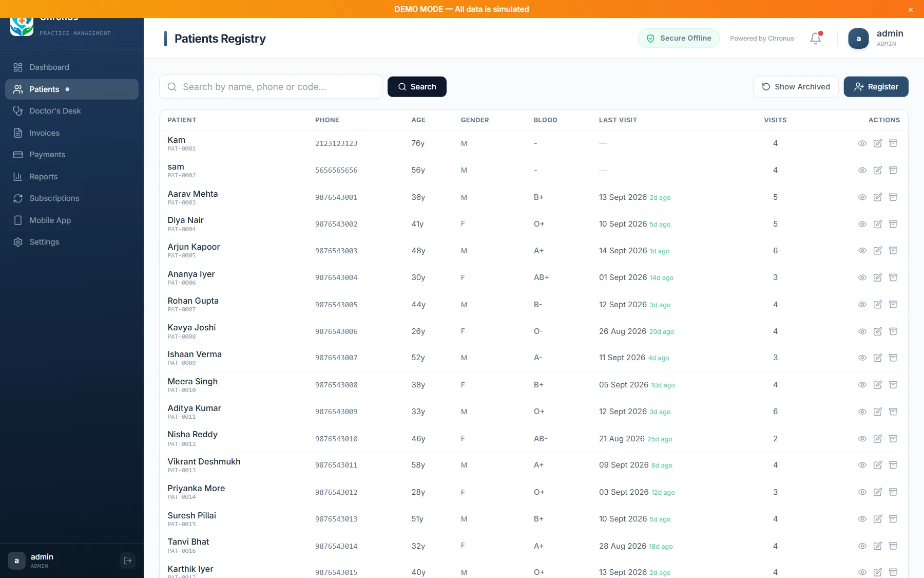View details for patient Kam
Image resolution: width=924 pixels, height=578 pixels.
pyautogui.click(x=862, y=143)
